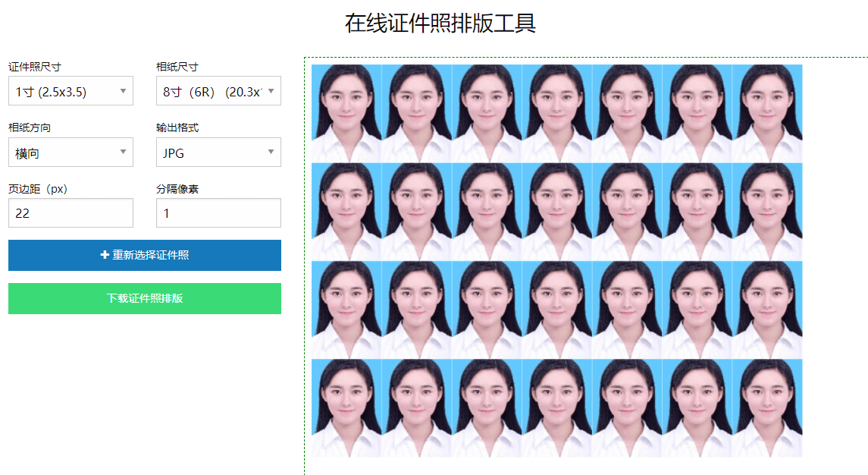This screenshot has height=475, width=868.
Task: Click the 相纸方向 dropdown arrow icon
Action: coord(124,152)
